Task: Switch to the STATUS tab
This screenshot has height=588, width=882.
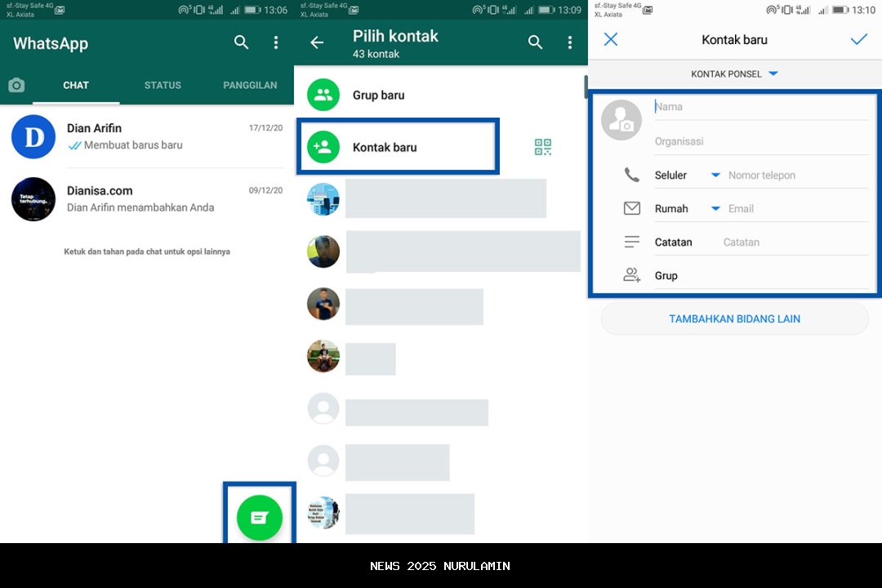Action: [162, 84]
